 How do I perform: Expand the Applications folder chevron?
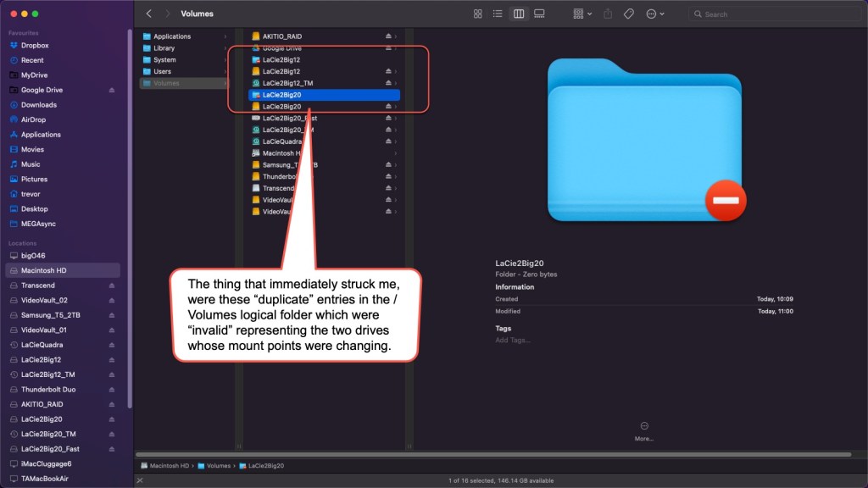pos(225,36)
